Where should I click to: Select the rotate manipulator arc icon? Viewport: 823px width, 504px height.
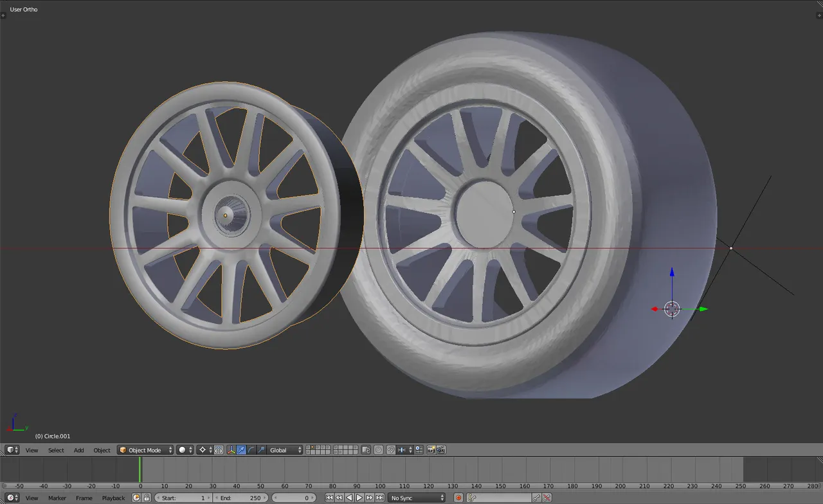251,450
